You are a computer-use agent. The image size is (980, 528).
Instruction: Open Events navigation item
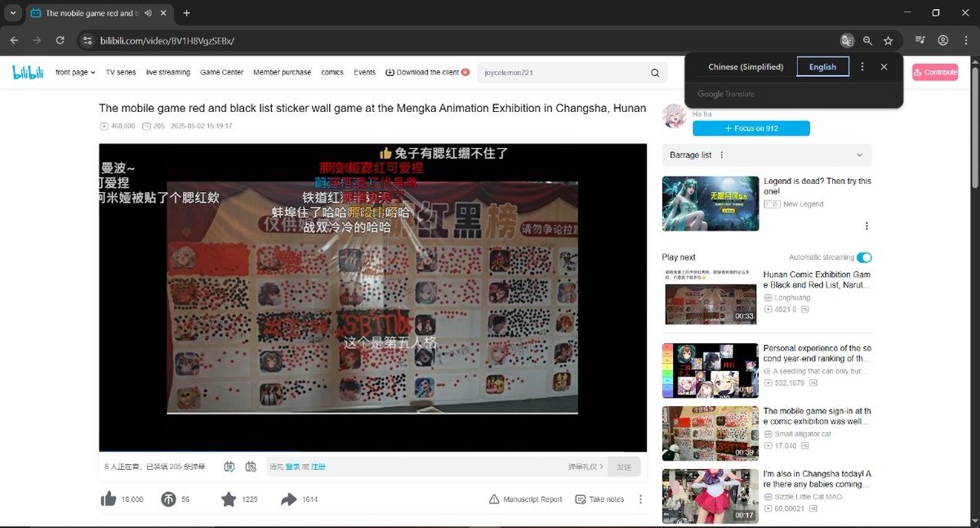(364, 72)
